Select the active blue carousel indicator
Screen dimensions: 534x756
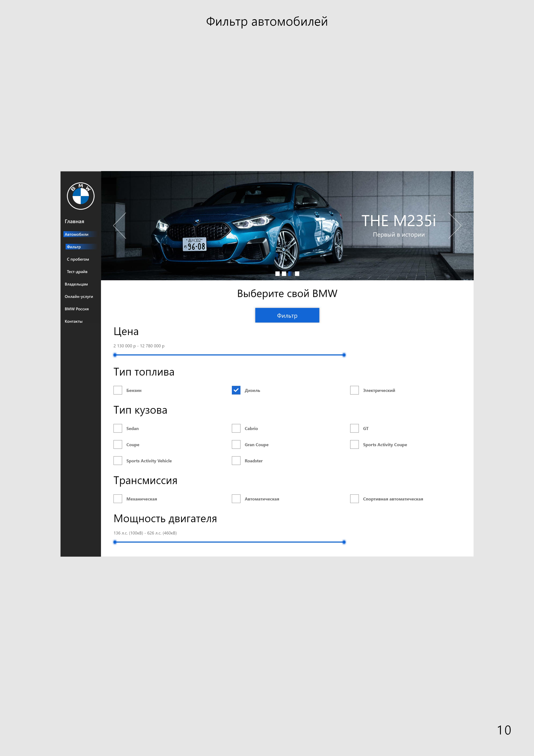(x=290, y=274)
